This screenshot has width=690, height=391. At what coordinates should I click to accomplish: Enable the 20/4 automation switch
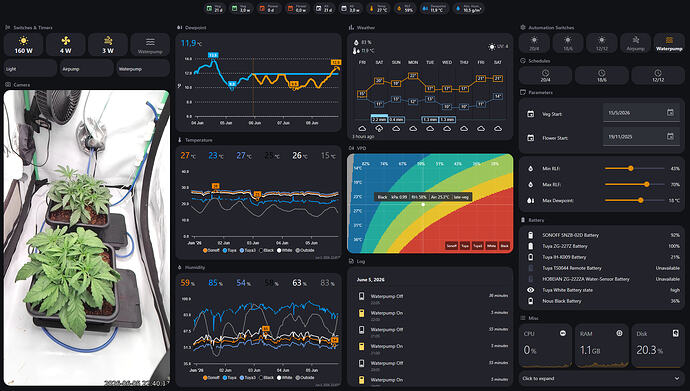[534, 44]
